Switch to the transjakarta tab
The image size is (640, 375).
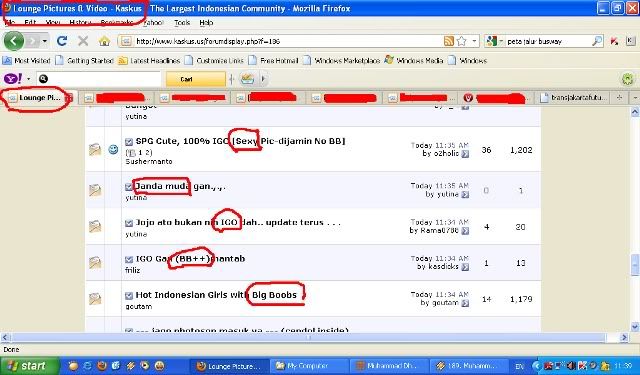(573, 98)
